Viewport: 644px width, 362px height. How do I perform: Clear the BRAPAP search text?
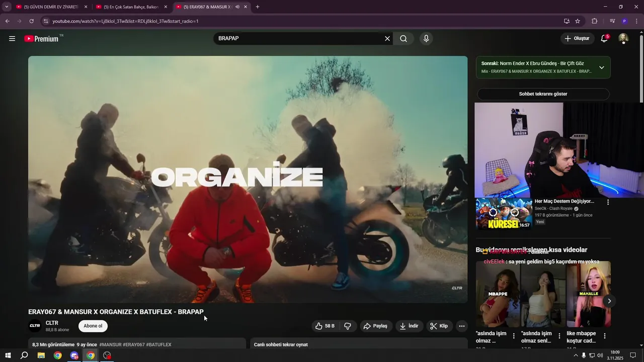[387, 39]
